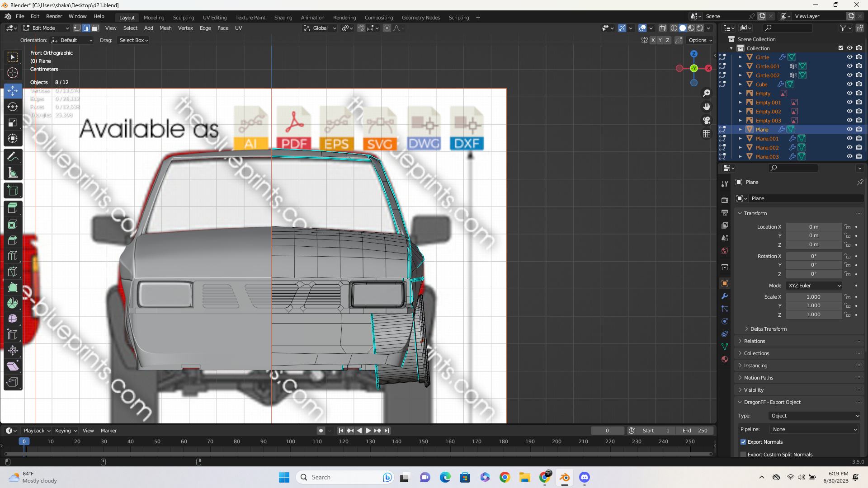Enable Export Custom Split Normals checkbox
The image size is (868, 488).
tap(743, 455)
